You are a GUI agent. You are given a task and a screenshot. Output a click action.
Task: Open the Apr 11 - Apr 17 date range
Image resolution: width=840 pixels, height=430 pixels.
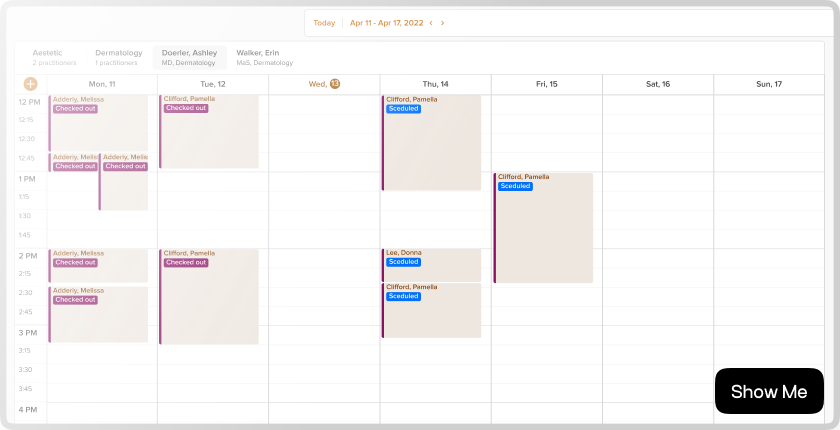tap(385, 23)
